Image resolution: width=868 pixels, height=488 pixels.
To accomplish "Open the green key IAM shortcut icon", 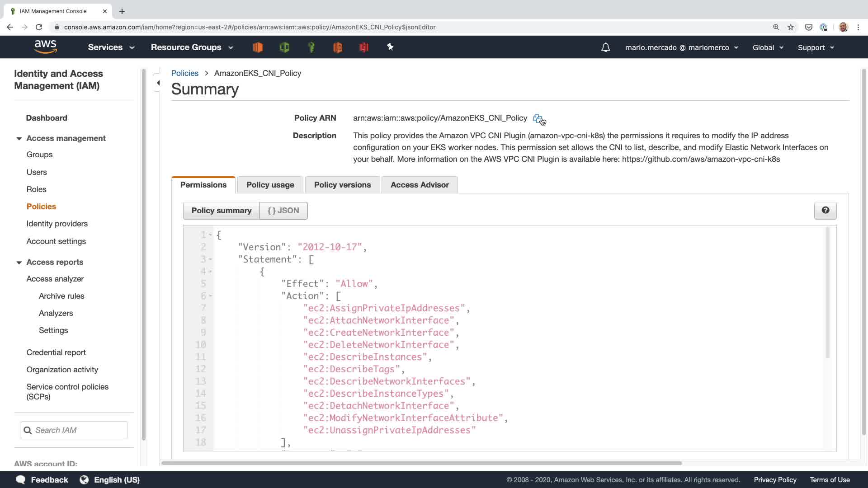I will (x=311, y=47).
